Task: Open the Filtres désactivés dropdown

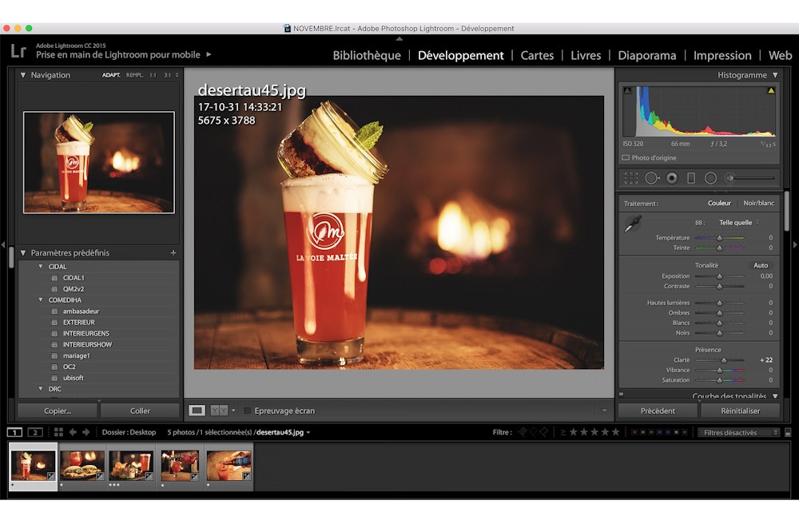Action: (x=738, y=433)
